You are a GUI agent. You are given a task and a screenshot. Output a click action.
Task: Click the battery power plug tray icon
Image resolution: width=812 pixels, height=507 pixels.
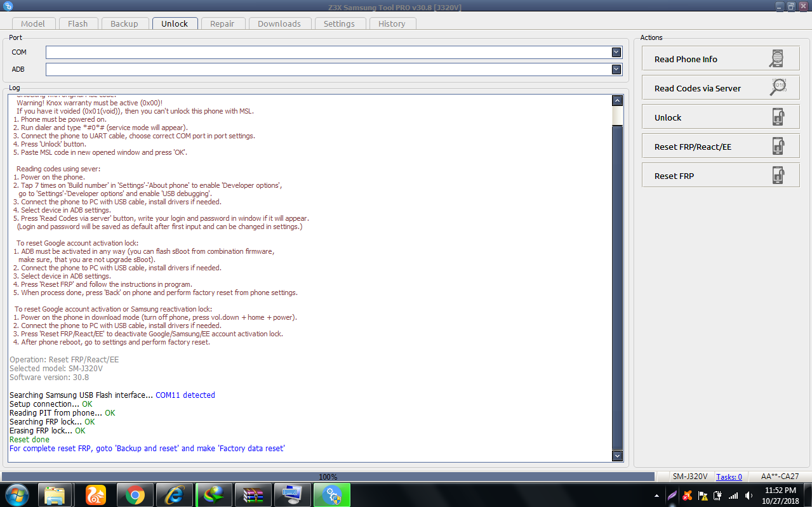click(x=718, y=496)
